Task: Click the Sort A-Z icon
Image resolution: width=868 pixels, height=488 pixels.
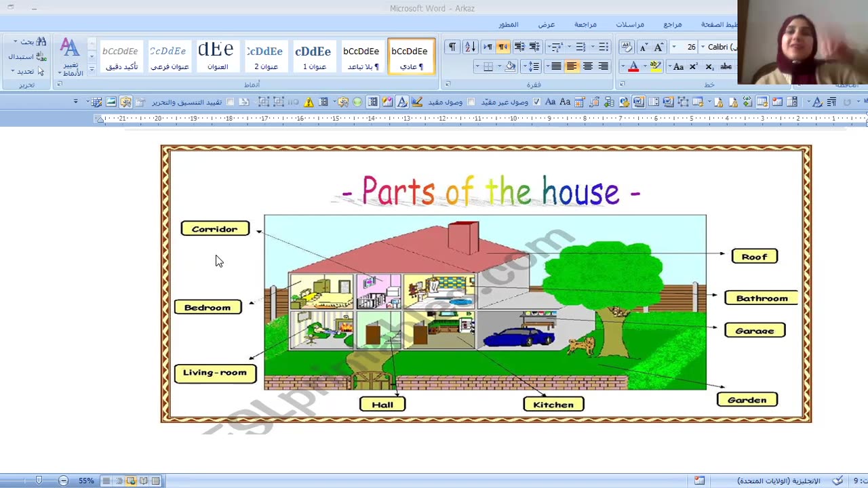Action: (470, 47)
